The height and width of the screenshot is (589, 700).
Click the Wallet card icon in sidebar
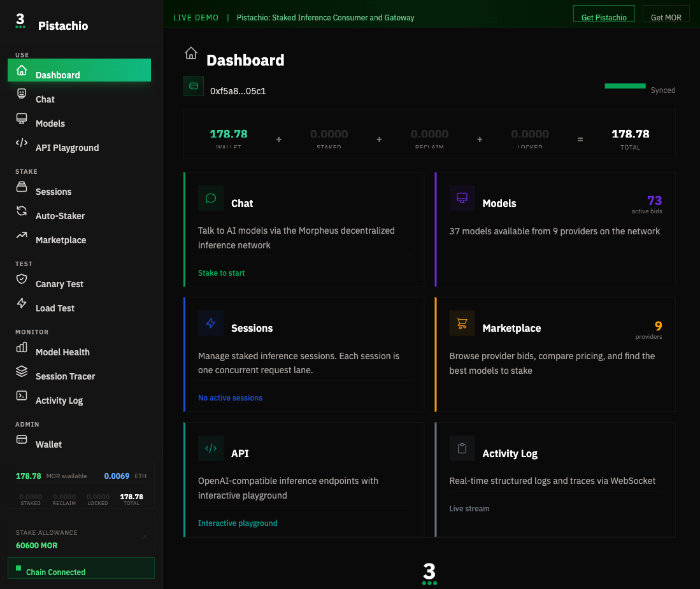tap(22, 439)
